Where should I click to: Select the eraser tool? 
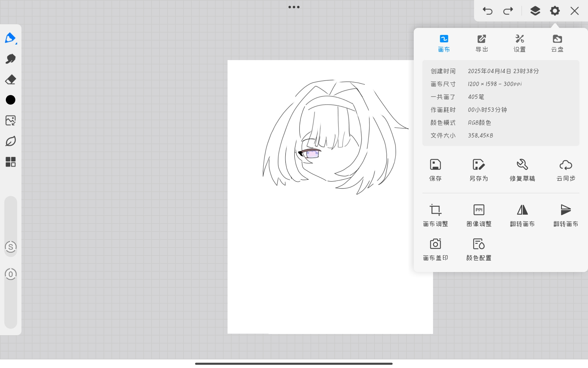tap(10, 79)
